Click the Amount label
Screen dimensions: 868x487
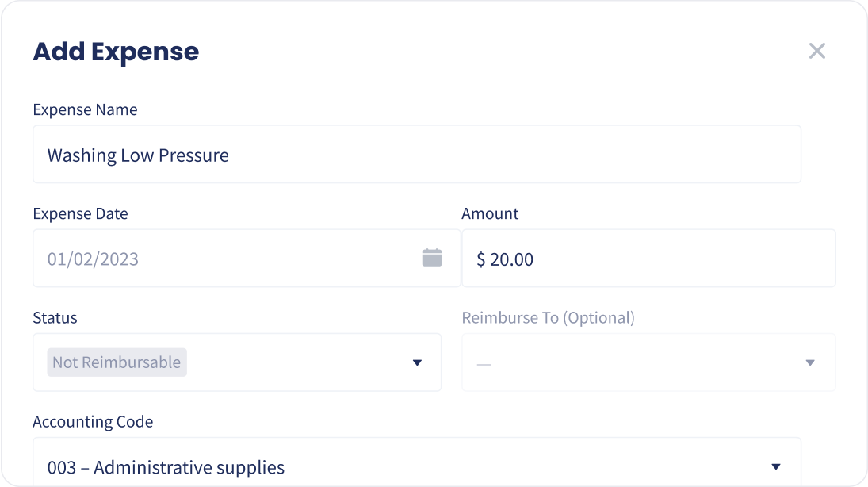[490, 214]
